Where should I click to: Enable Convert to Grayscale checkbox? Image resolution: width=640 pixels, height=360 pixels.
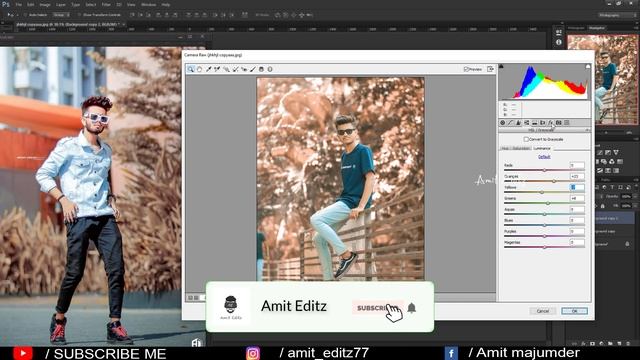[x=526, y=139]
